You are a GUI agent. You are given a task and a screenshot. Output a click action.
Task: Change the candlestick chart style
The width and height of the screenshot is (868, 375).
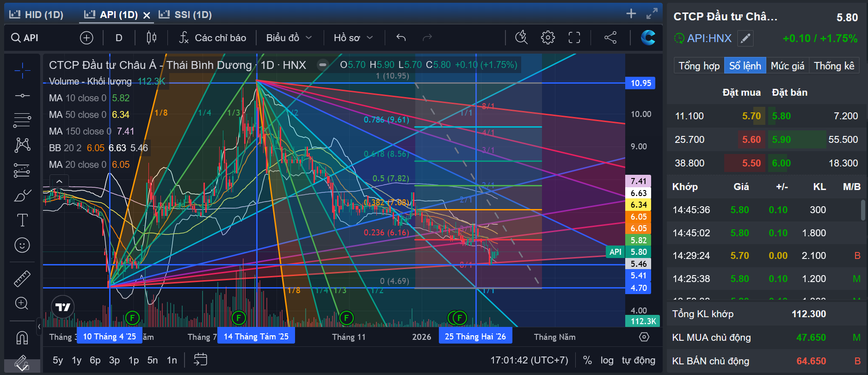151,38
